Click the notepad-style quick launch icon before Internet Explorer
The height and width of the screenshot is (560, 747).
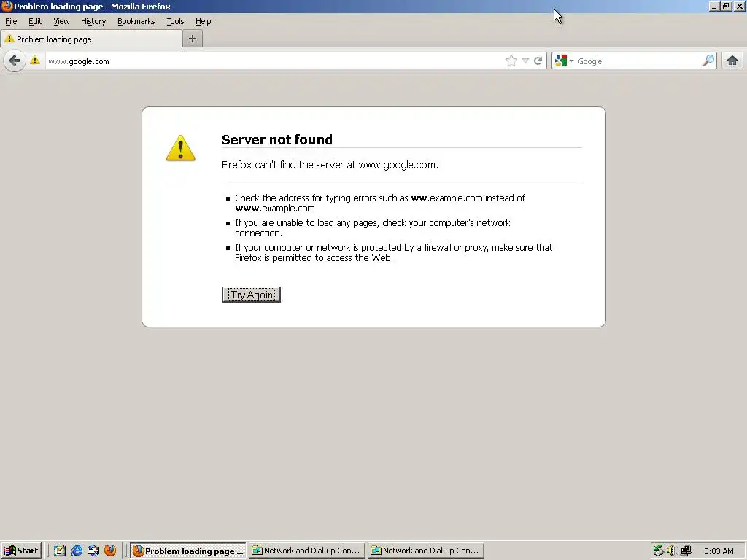(x=60, y=551)
